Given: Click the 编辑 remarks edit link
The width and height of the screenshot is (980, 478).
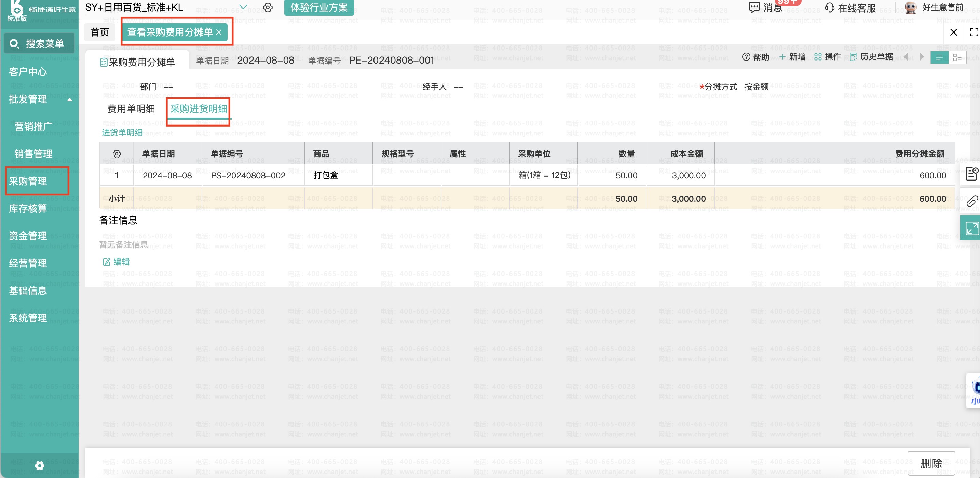Looking at the screenshot, I should click(x=117, y=262).
